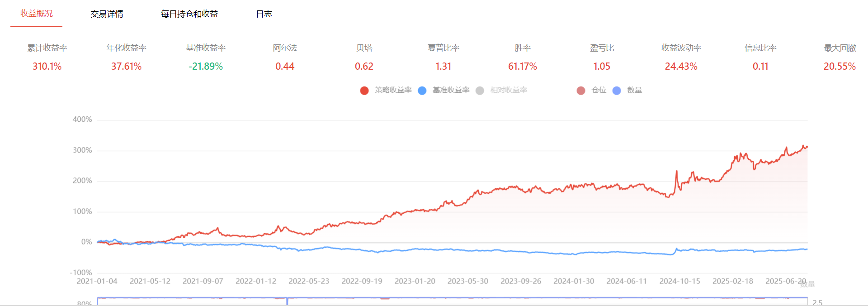Screen dimensions: 868x307
Task: Click the blue 基准收益率 legend dot
Action: click(422, 91)
